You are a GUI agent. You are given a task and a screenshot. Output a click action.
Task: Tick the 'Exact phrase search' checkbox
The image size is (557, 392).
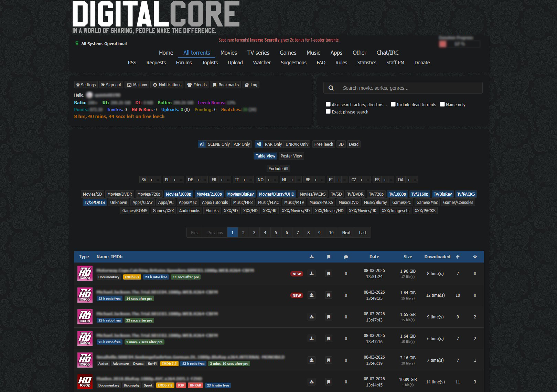tap(328, 112)
